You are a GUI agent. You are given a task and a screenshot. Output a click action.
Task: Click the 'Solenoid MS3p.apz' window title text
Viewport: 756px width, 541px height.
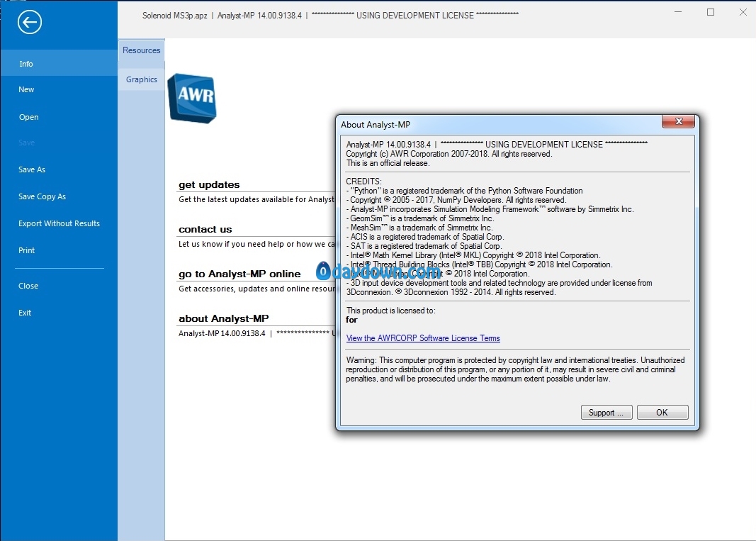click(174, 16)
